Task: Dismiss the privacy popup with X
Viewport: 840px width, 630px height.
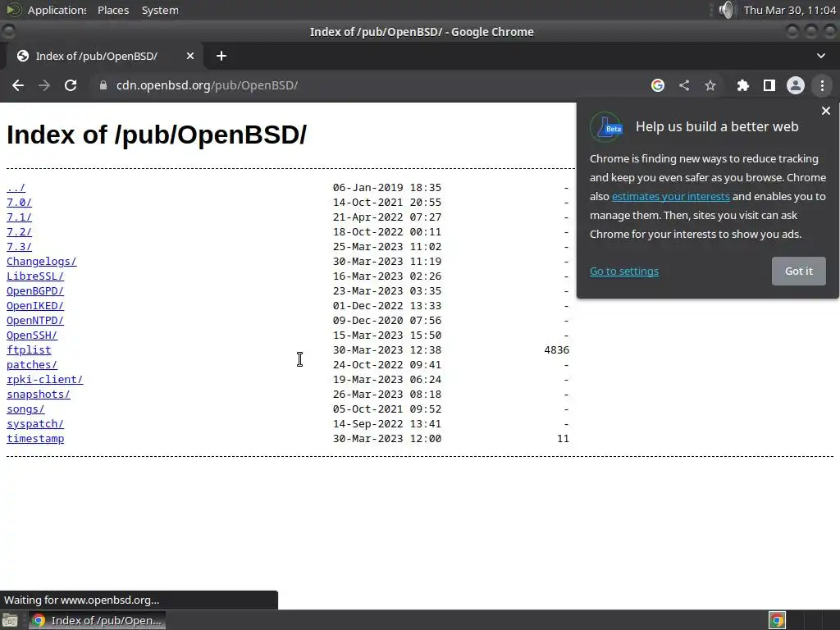Action: point(825,111)
